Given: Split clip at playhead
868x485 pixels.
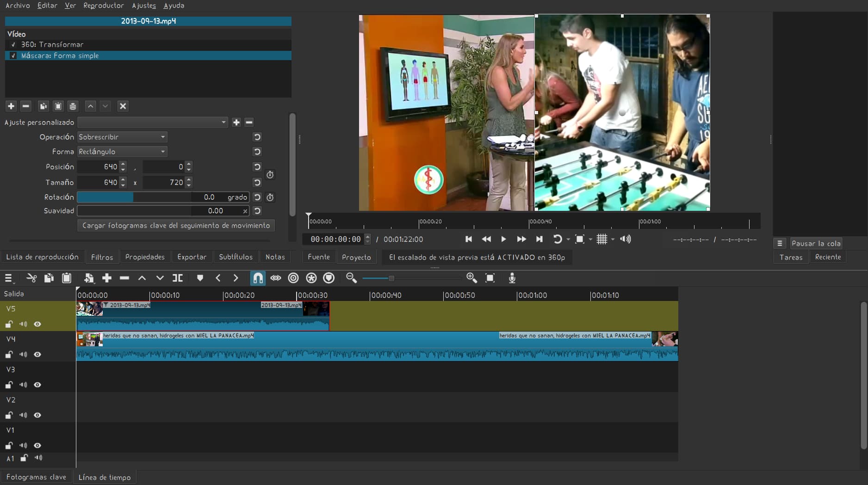Looking at the screenshot, I should pyautogui.click(x=178, y=278).
